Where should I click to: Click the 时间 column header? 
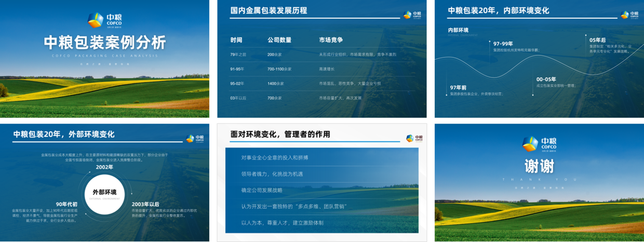click(236, 40)
